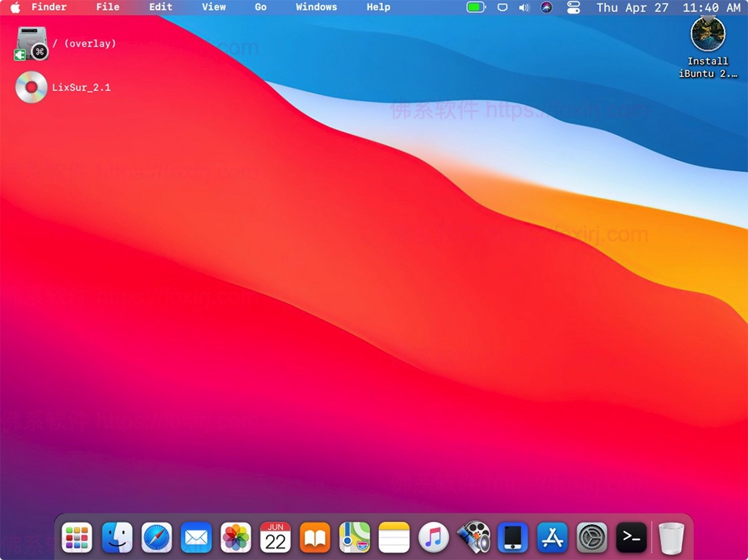The height and width of the screenshot is (560, 748).
Task: Open the Windows menu
Action: (316, 7)
